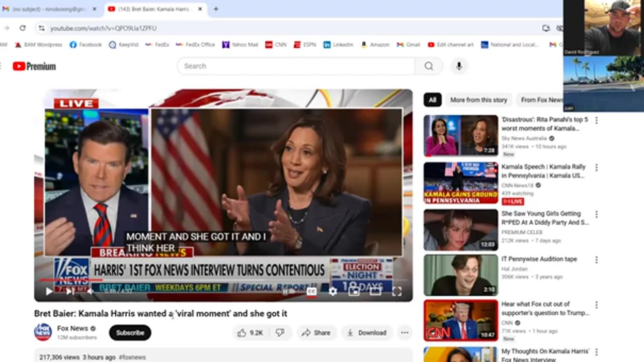Open options for IT Pennywise video
Image resolution: width=644 pixels, height=362 pixels.
click(x=597, y=260)
